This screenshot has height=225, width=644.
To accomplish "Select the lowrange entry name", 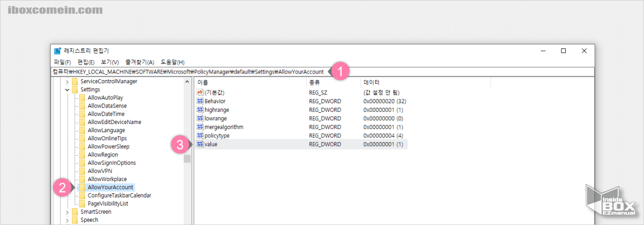I will [216, 118].
